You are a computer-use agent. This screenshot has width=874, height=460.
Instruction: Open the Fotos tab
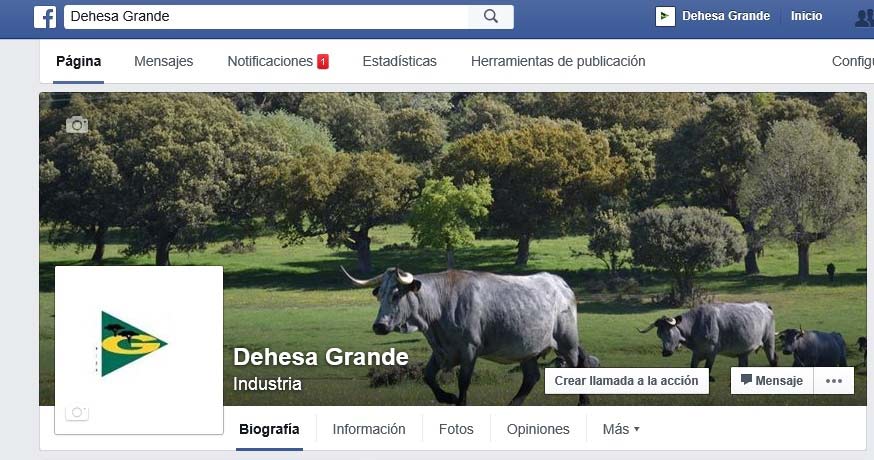coord(456,429)
